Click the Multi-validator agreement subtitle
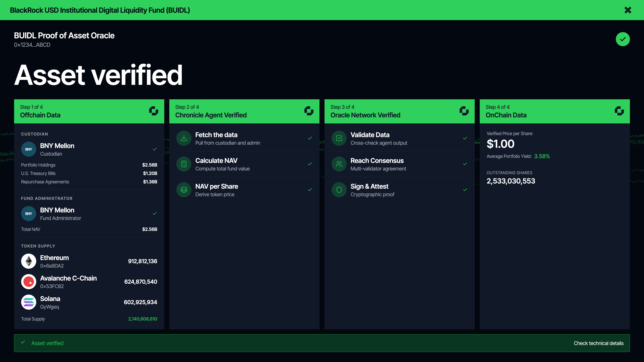Screen dimensions: 644x362 click(378, 169)
